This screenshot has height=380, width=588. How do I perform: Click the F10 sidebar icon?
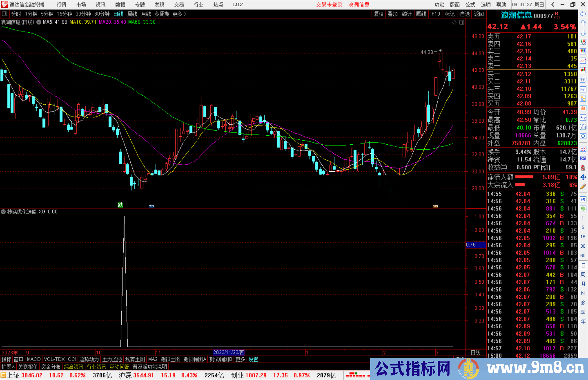[583, 89]
